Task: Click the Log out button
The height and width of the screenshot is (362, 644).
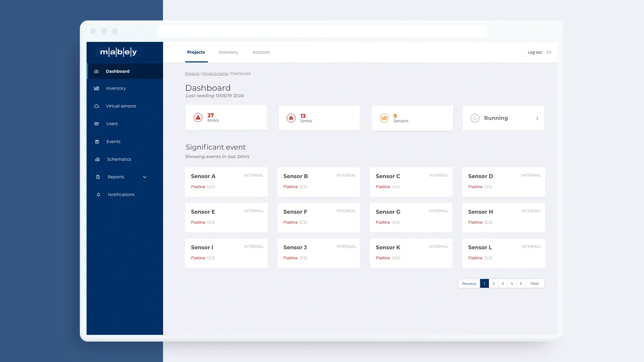Action: pos(539,52)
